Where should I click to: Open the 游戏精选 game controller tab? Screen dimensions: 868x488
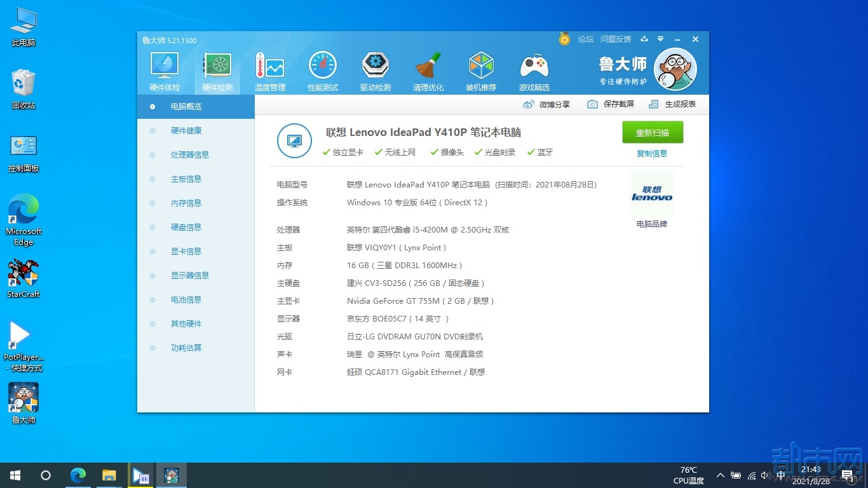[x=534, y=72]
